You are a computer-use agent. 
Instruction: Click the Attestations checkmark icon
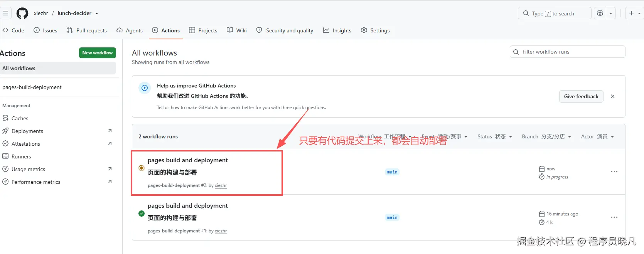(x=5, y=143)
